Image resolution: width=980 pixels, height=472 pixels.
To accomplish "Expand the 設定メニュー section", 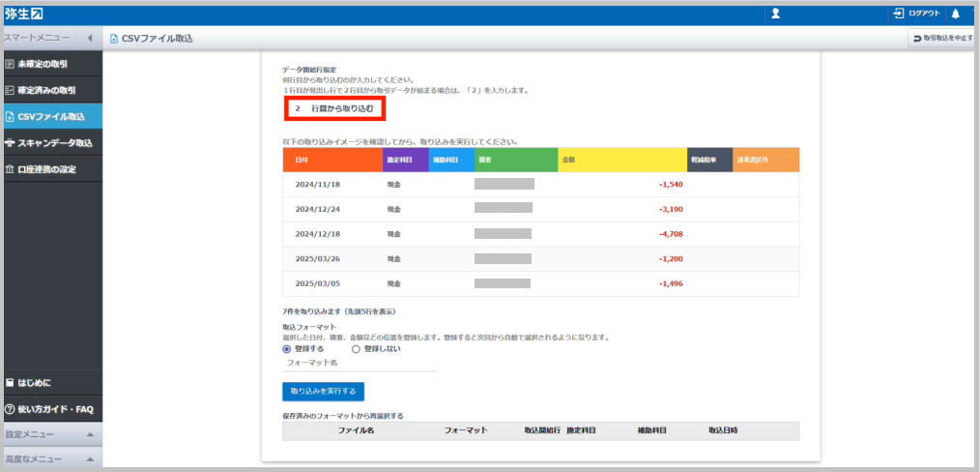I will point(53,434).
